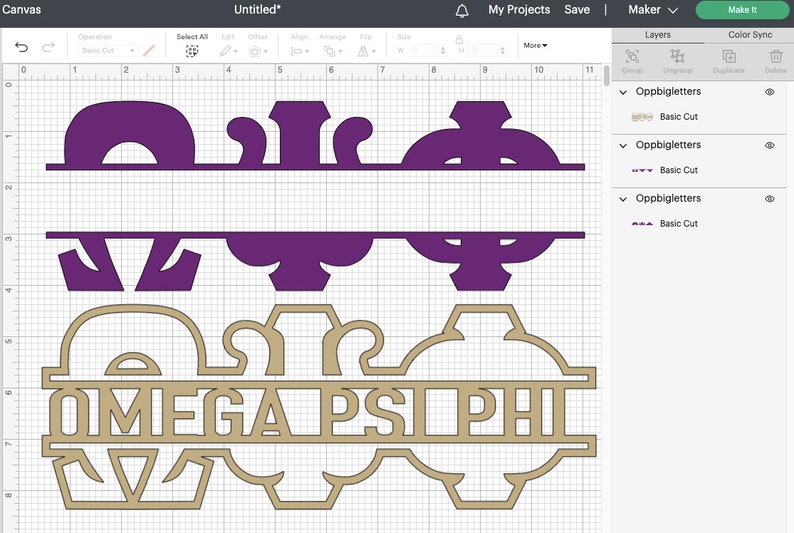Collapse the first Oppbigletters layer group
794x533 pixels.
[x=623, y=92]
